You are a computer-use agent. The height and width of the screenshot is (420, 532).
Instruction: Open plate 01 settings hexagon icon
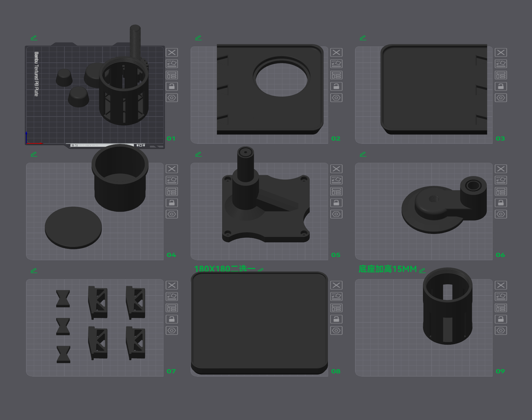click(x=172, y=98)
